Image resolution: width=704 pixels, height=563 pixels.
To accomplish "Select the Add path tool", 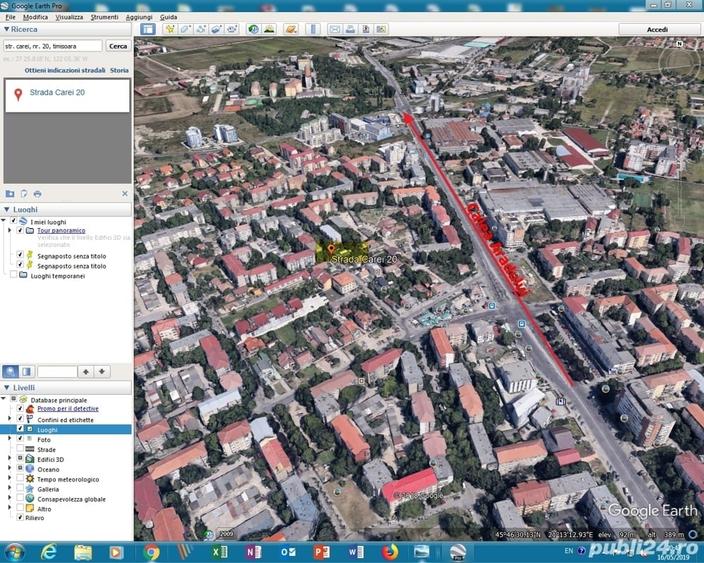I will (x=201, y=29).
